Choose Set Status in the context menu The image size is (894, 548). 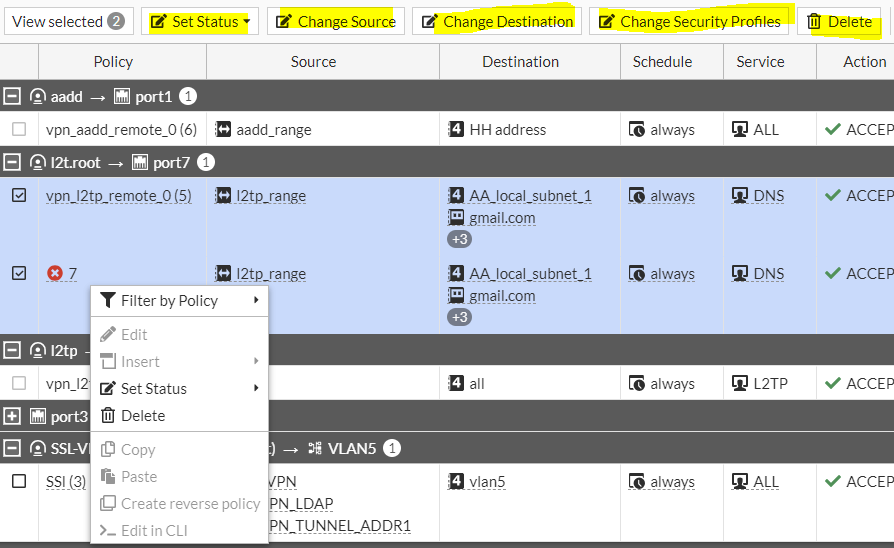pos(154,388)
